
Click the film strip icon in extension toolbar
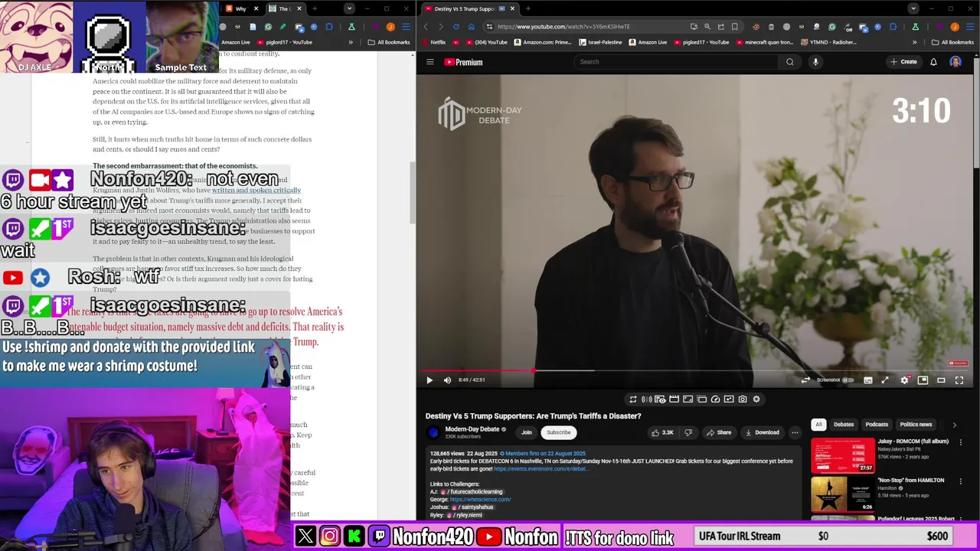click(674, 399)
